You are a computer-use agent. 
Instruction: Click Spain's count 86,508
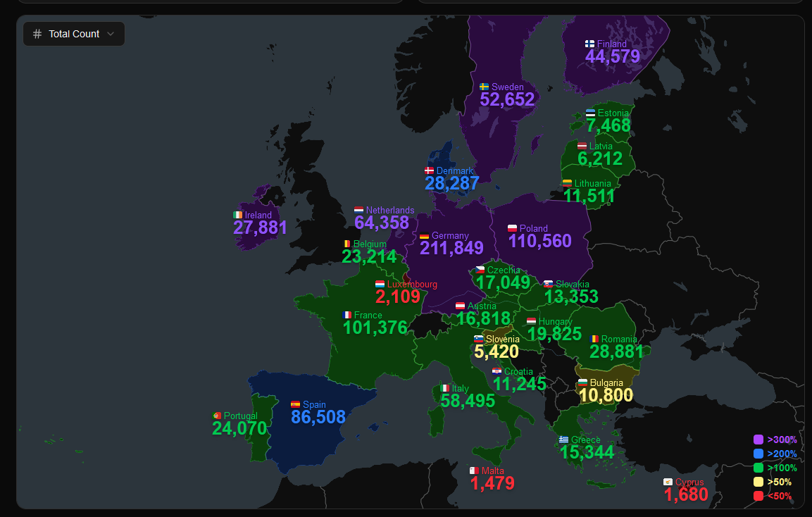coord(318,417)
